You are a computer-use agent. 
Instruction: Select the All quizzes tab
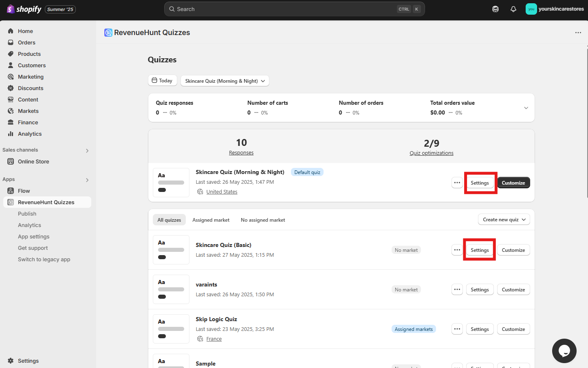coord(169,220)
